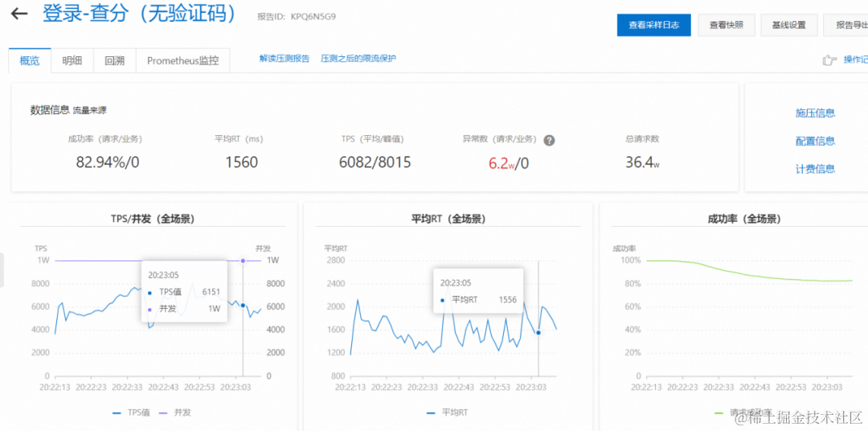The height and width of the screenshot is (431, 868).
Task: Click the report ID KPQ6N5G9
Action: tap(313, 17)
